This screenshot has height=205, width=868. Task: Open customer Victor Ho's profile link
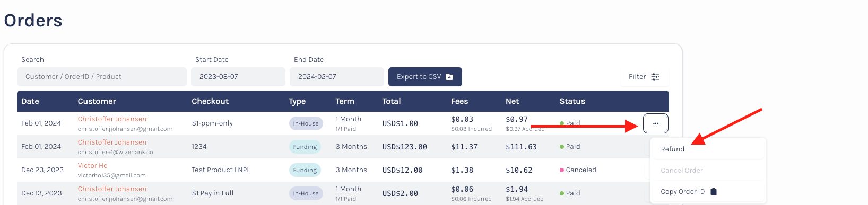(92, 166)
